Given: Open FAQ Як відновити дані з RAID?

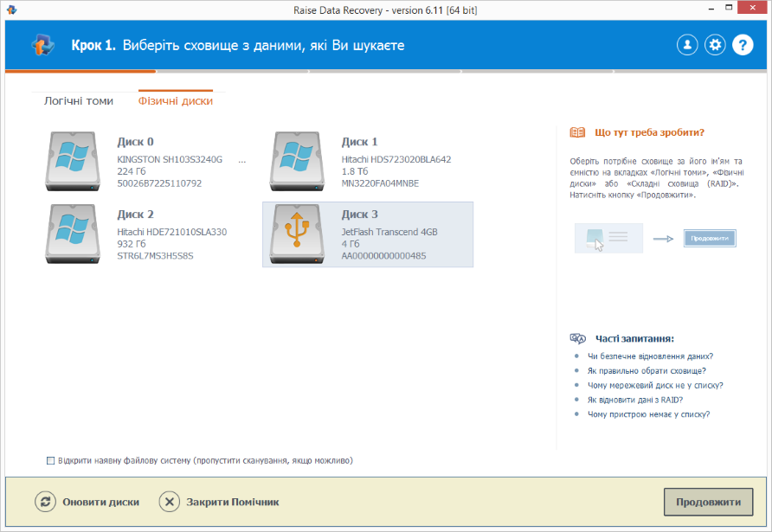Looking at the screenshot, I should click(x=635, y=400).
